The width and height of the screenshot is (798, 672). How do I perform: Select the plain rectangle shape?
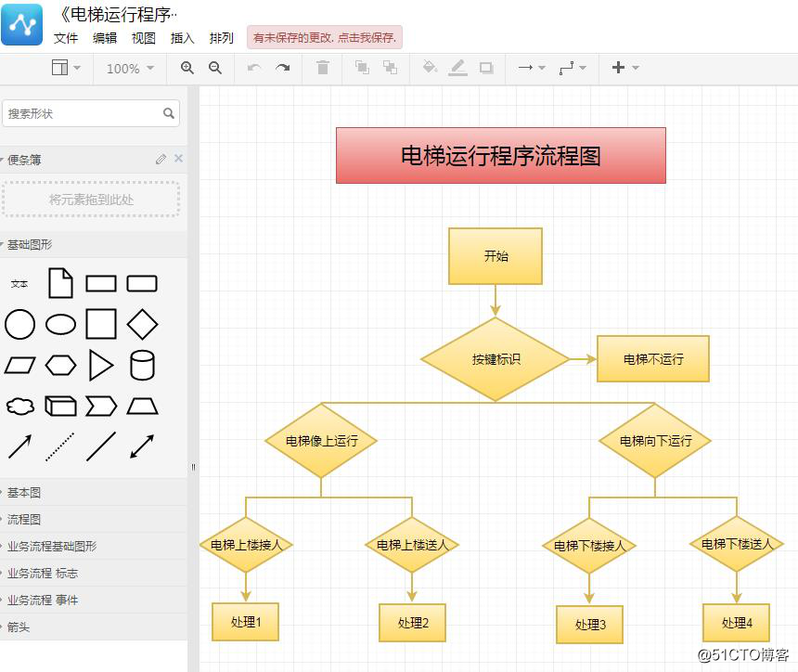[x=101, y=284]
